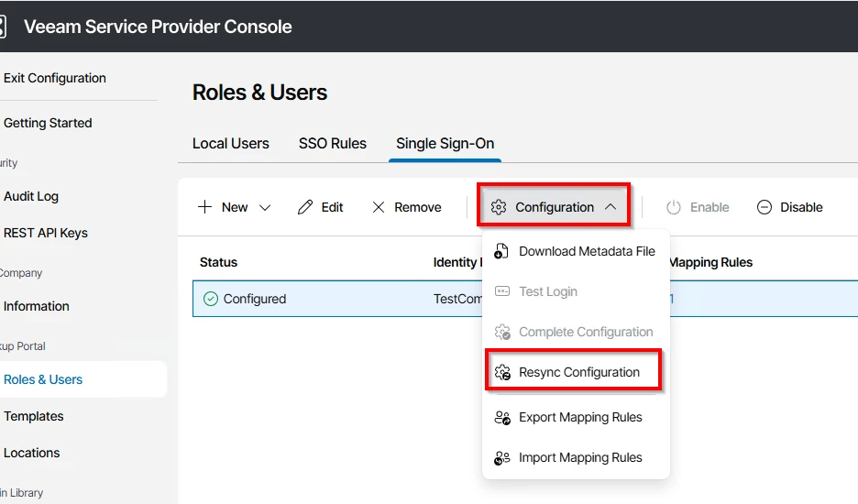Screen dimensions: 858x504
Task: Click the Disable circle icon
Action: pyautogui.click(x=764, y=207)
